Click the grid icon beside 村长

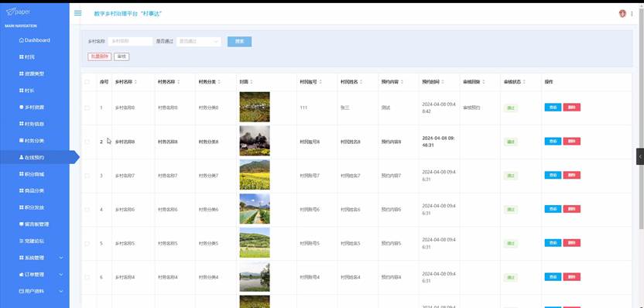click(22, 91)
